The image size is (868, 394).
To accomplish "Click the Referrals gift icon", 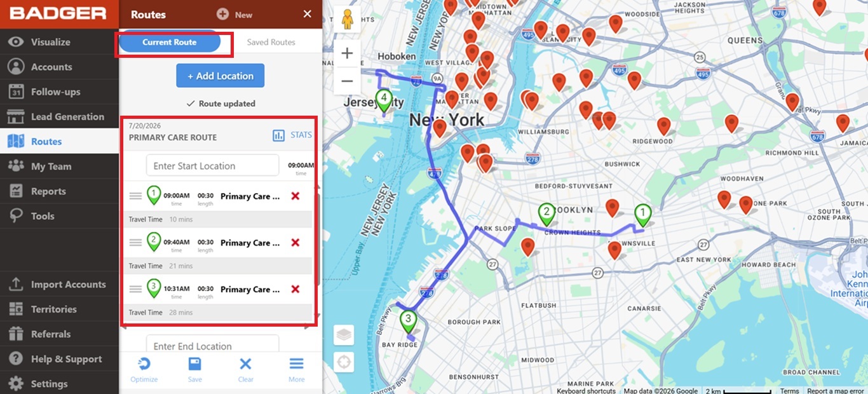I will [x=16, y=334].
